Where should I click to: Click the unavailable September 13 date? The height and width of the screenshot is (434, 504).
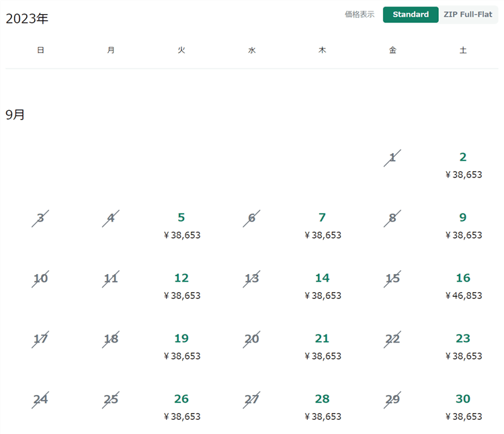point(252,278)
